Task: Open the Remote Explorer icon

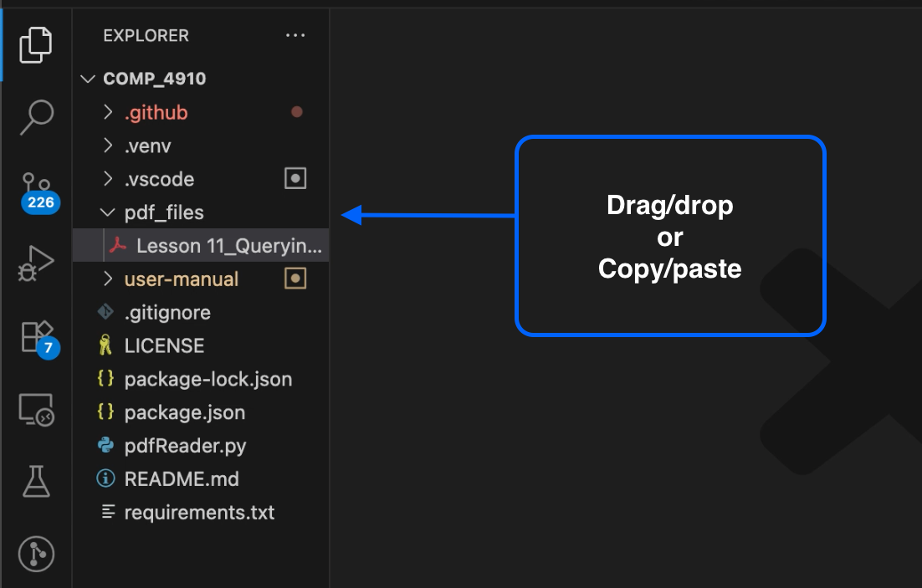Action: click(36, 410)
